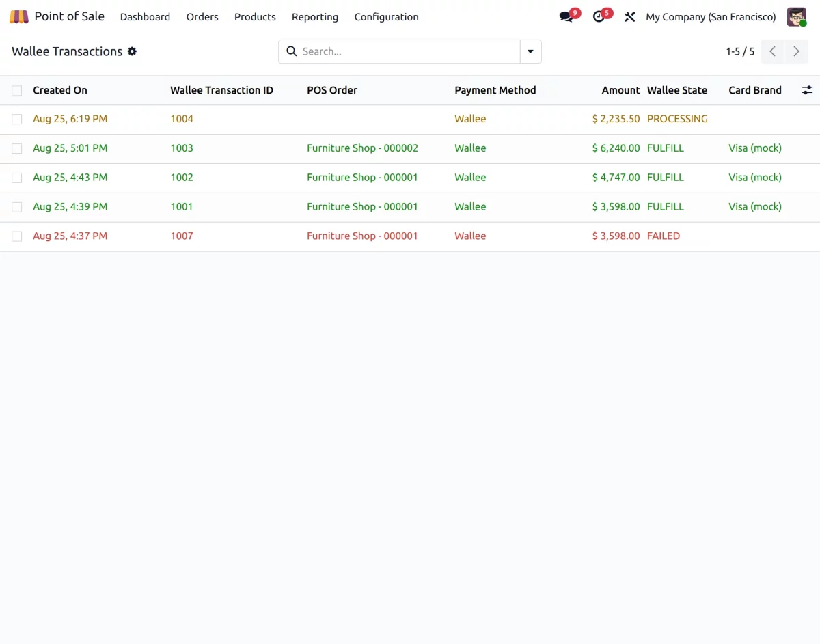The width and height of the screenshot is (820, 644).
Task: Open the Orders menu
Action: tap(202, 17)
